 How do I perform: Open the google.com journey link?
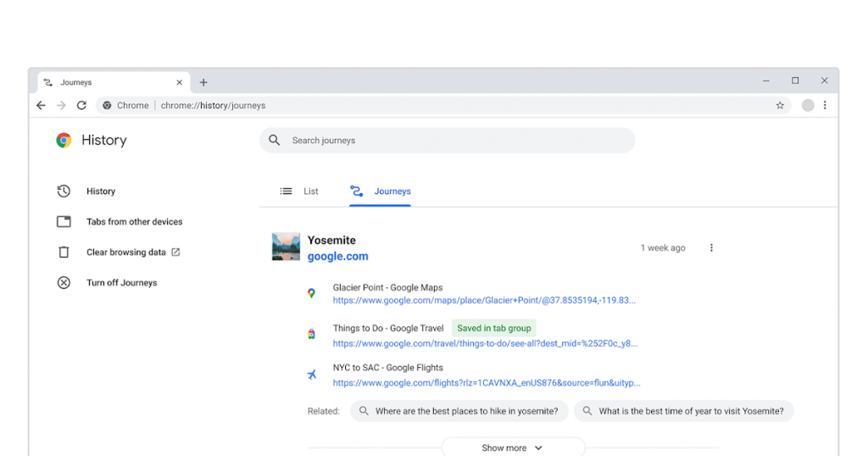[337, 257]
